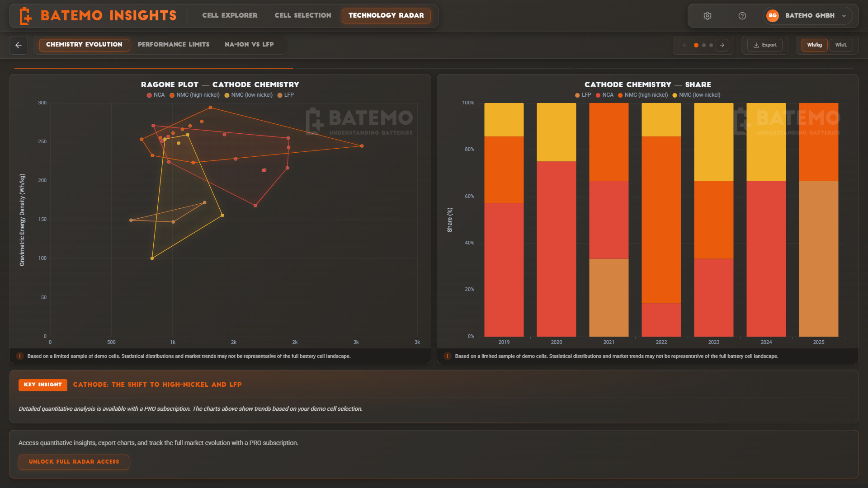Click the Export button
Screen dimensions: 868x488
pyautogui.click(x=765, y=45)
